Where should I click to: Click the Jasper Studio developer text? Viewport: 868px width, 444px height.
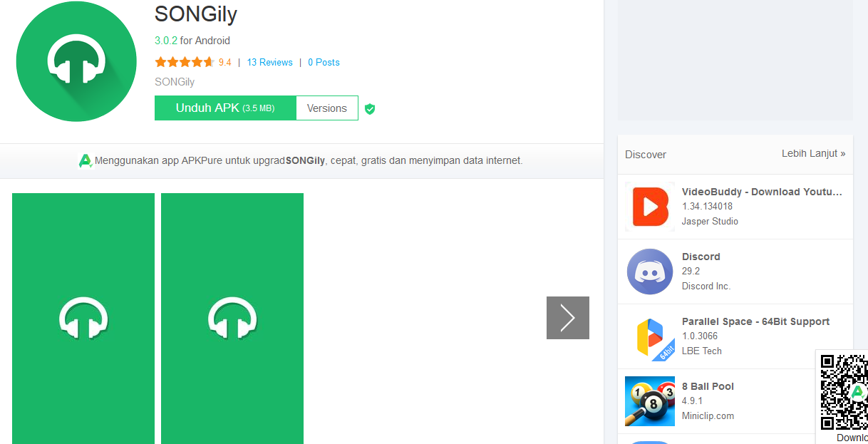pos(710,222)
